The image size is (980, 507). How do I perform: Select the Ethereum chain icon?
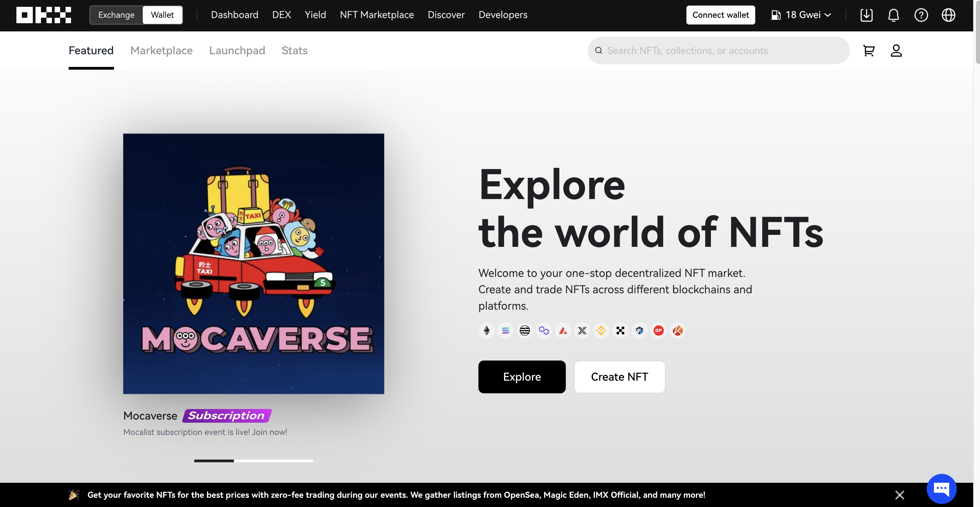tap(486, 330)
